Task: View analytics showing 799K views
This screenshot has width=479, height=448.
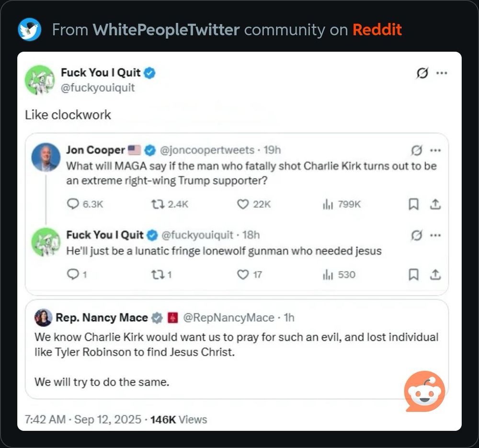Action: [x=342, y=204]
